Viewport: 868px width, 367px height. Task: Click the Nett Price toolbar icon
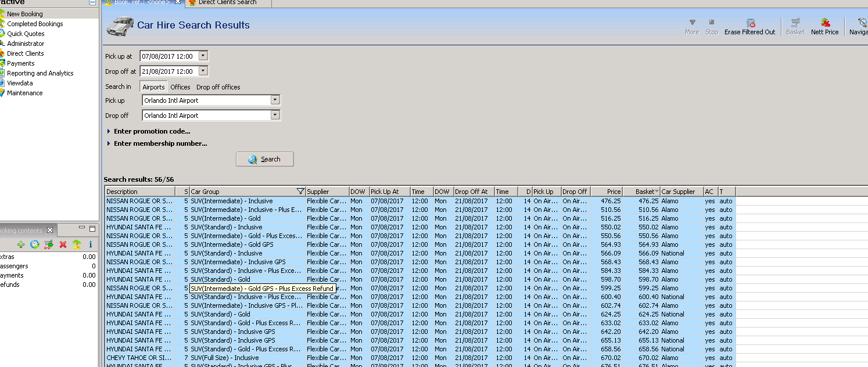[x=825, y=23]
